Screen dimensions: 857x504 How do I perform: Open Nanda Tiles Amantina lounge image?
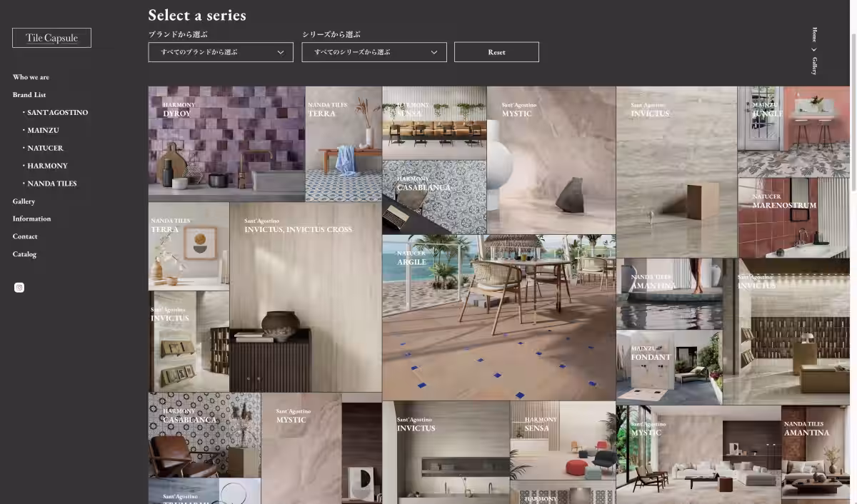pyautogui.click(x=816, y=455)
